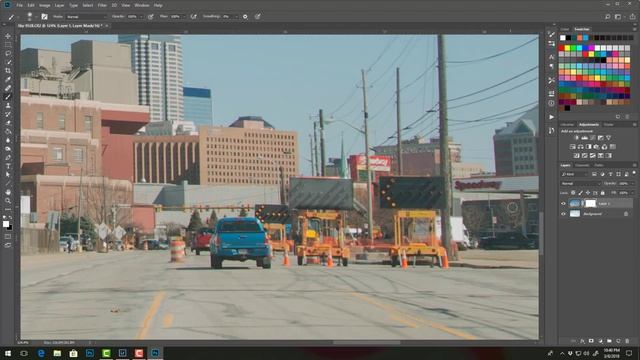Select the Blur tool
Screen dimensions: 640x360
coord(8,140)
